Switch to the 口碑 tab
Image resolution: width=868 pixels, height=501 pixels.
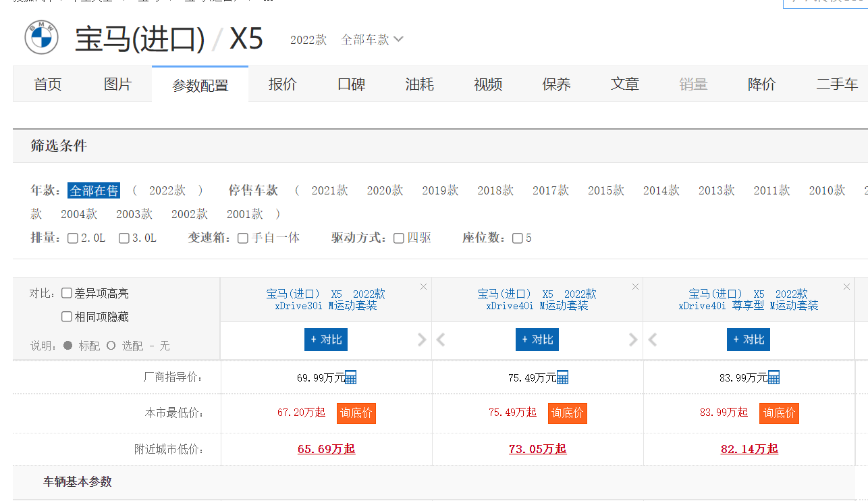351,84
